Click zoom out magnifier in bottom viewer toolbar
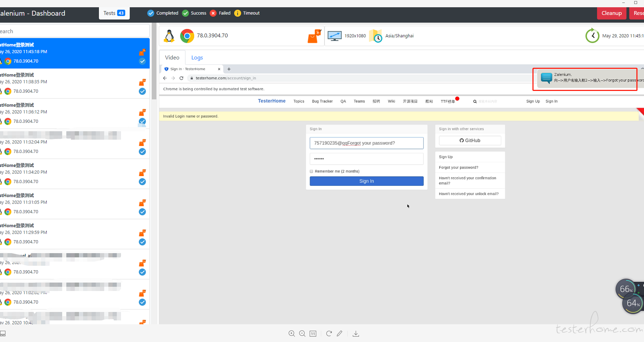The height and width of the screenshot is (342, 644). (x=302, y=334)
